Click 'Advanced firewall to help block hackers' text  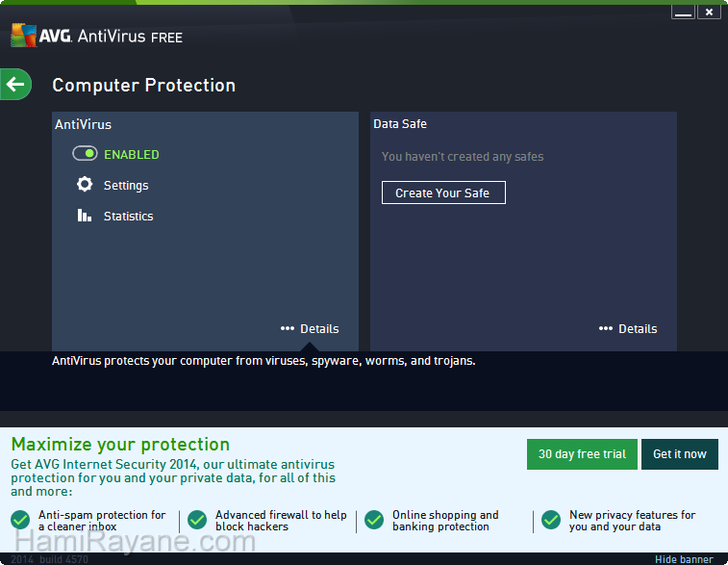click(281, 521)
